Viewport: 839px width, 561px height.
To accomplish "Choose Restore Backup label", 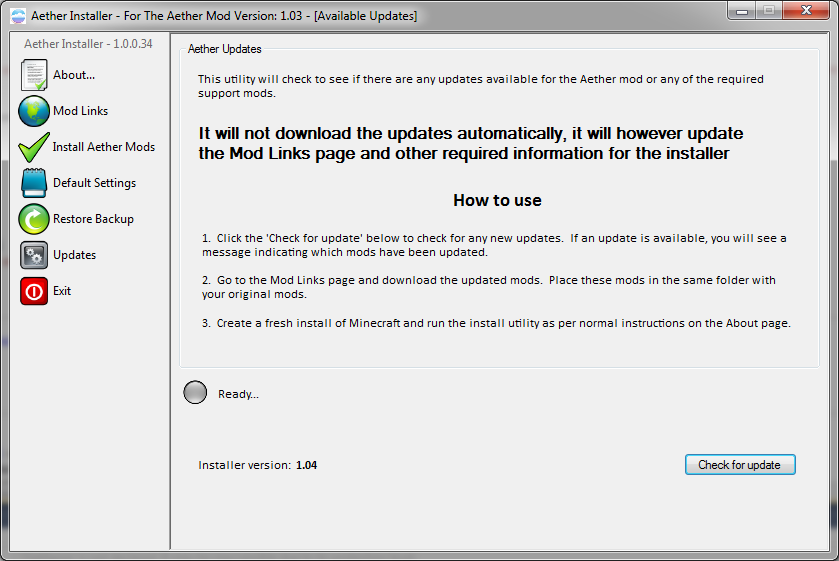I will [x=93, y=219].
